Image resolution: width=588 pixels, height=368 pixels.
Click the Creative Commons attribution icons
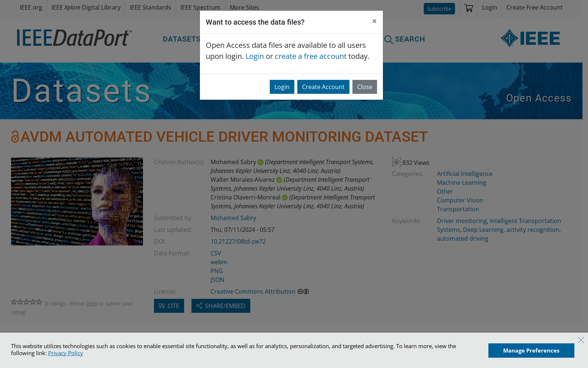coord(303,291)
